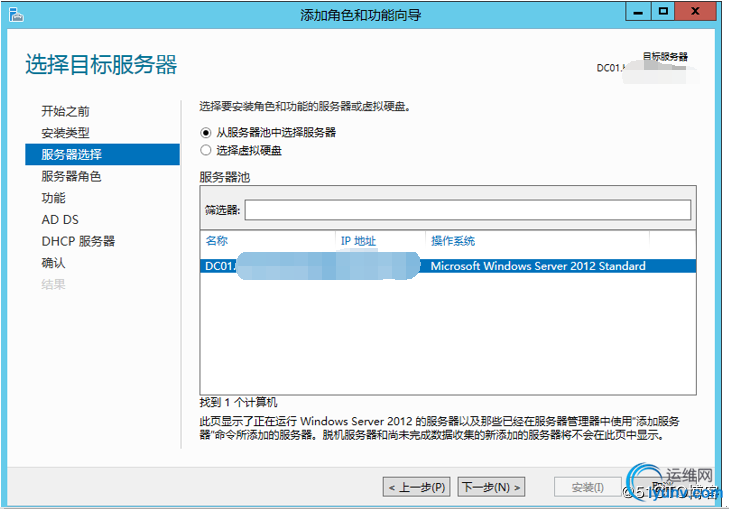
Task: Go to the 功能 step
Action: pos(53,198)
